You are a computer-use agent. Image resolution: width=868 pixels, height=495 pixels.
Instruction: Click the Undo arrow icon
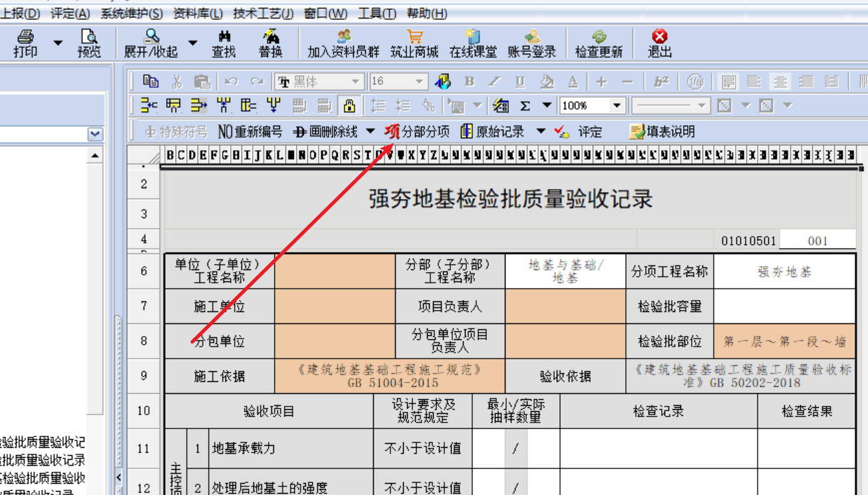(231, 82)
